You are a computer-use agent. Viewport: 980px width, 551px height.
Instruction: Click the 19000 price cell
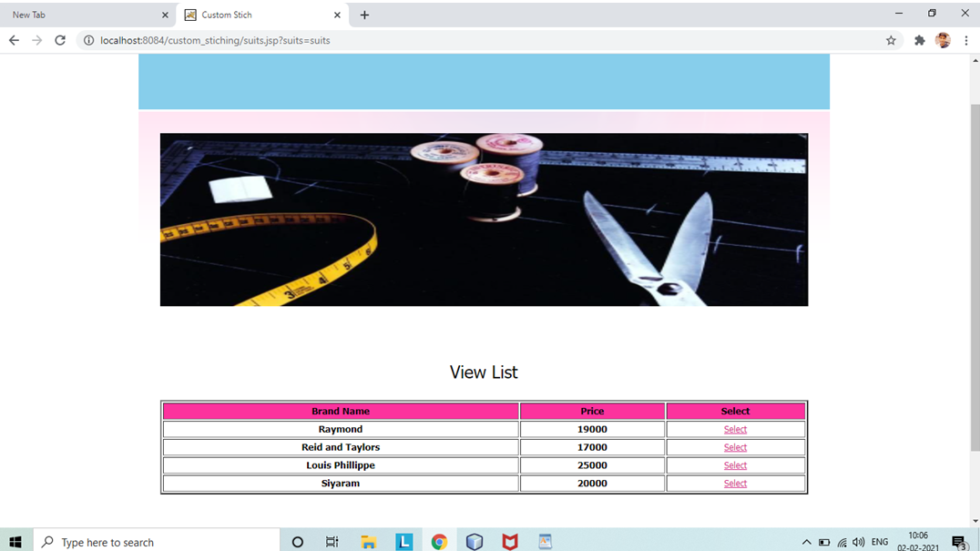tap(592, 429)
